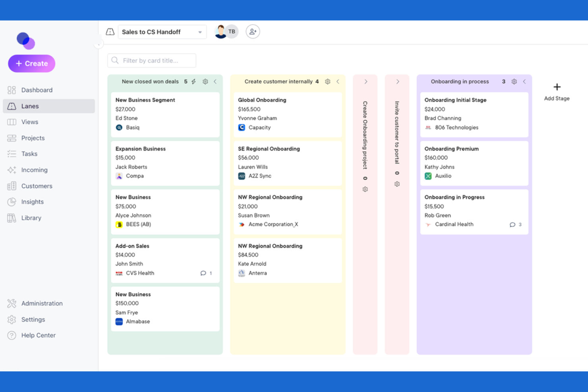Click the Filter by card title search field

(x=151, y=60)
